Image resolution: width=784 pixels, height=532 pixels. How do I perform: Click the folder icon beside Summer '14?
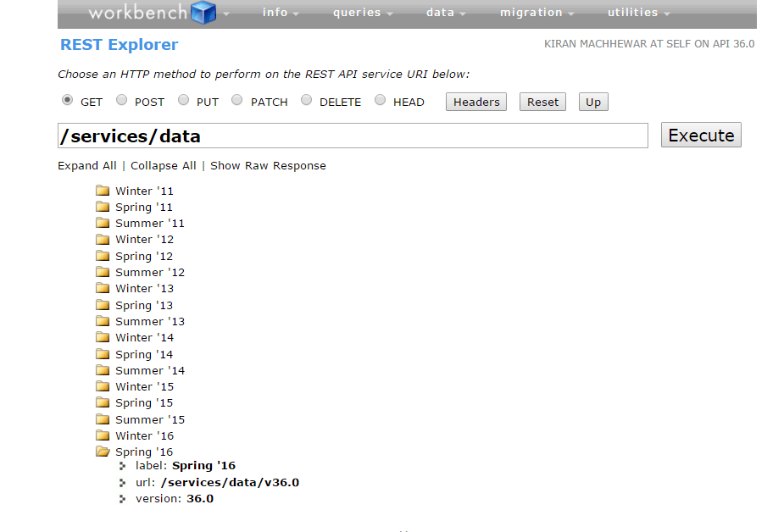[x=103, y=370]
